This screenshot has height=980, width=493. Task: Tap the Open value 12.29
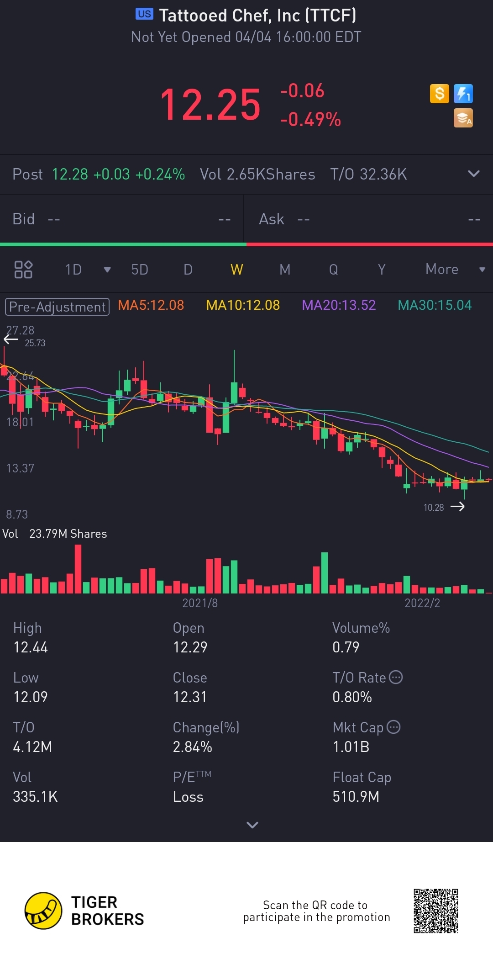pyautogui.click(x=190, y=647)
